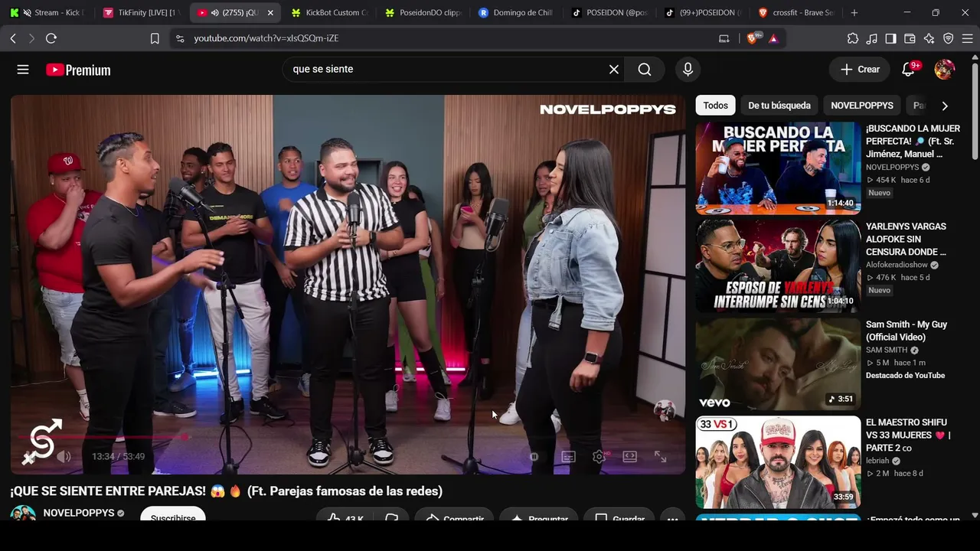Show more filter chips with the right arrow

point(945,106)
